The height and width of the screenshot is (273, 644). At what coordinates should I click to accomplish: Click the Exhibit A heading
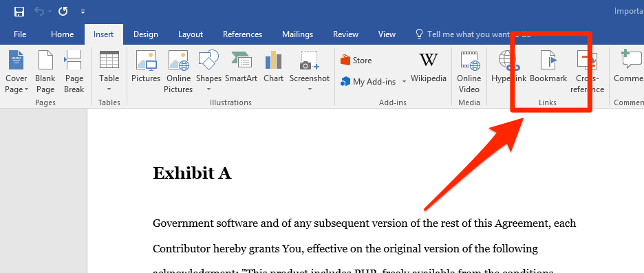(x=192, y=173)
